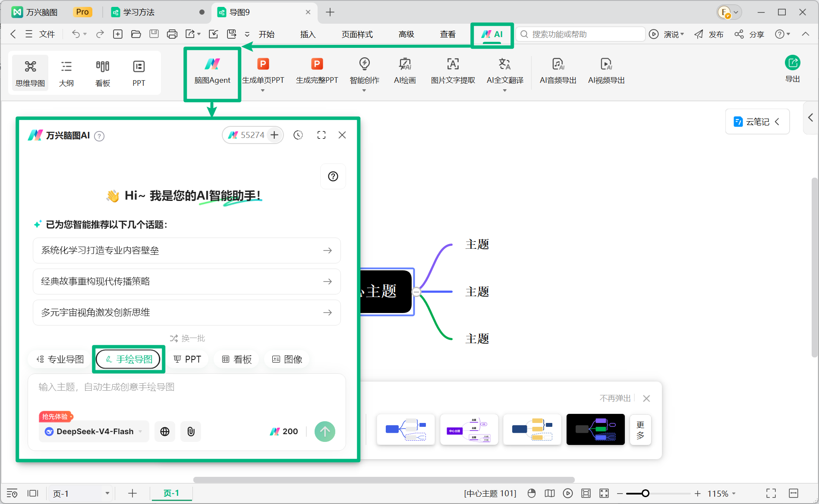Image resolution: width=819 pixels, height=504 pixels.
Task: Close the 万兴脑图AI panel
Action: point(342,135)
